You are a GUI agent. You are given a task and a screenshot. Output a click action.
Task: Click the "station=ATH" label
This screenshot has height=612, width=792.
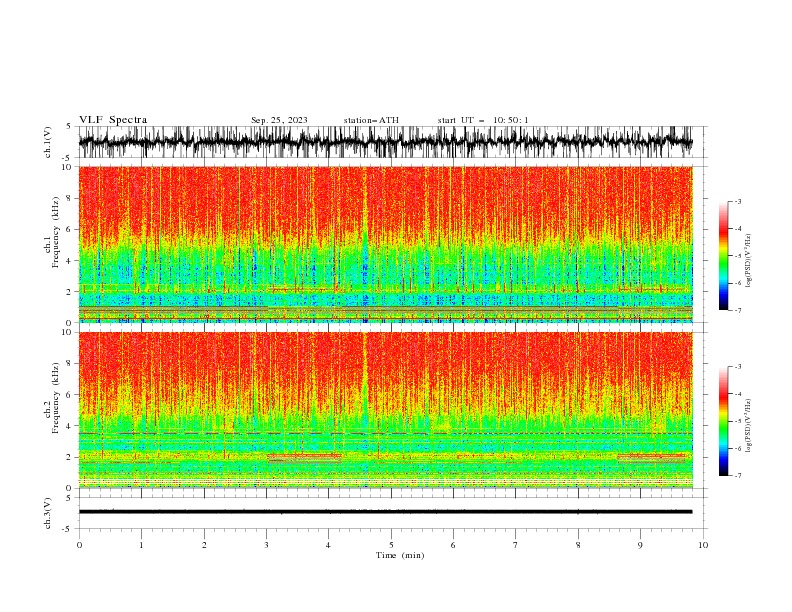(371, 120)
